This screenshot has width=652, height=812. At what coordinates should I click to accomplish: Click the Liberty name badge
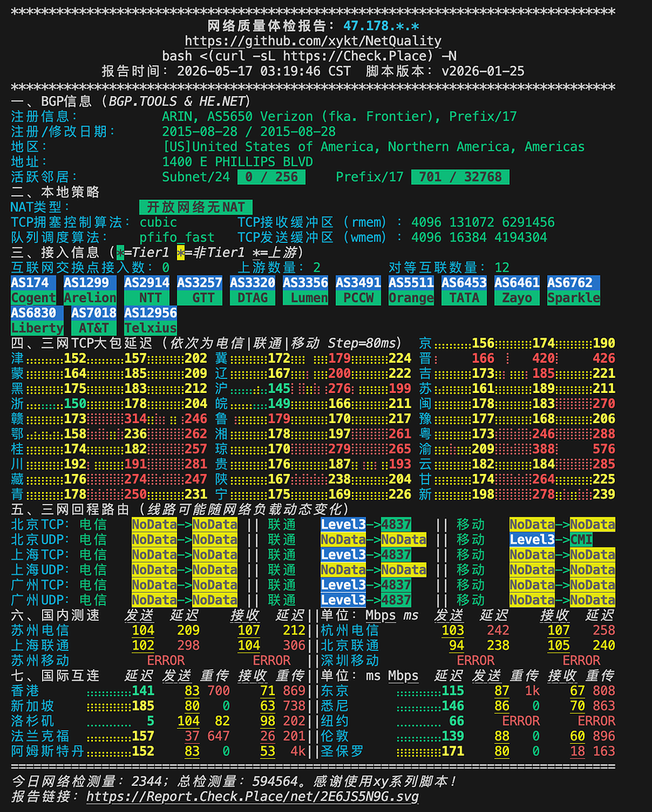[37, 328]
